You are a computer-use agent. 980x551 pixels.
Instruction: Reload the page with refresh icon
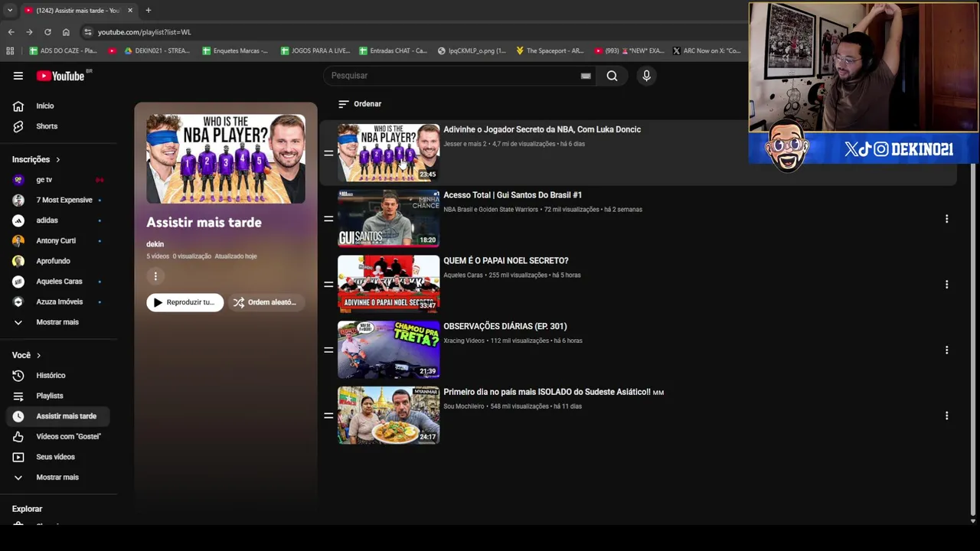[47, 32]
